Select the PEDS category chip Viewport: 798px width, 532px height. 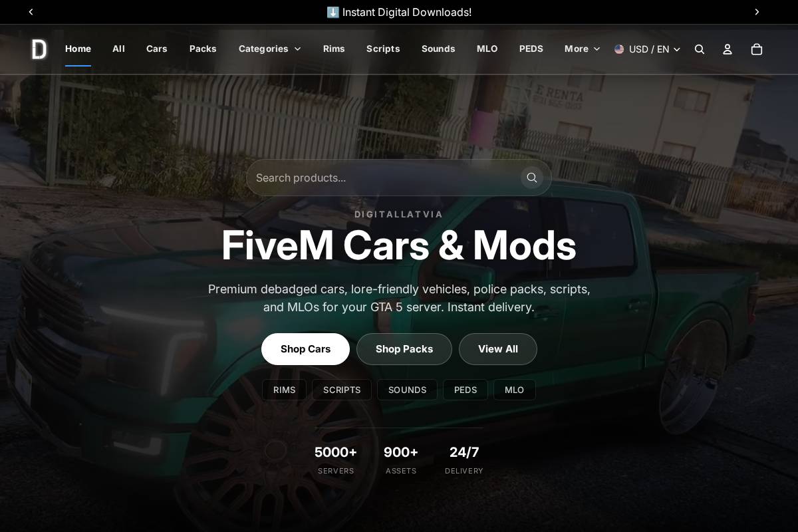(465, 390)
